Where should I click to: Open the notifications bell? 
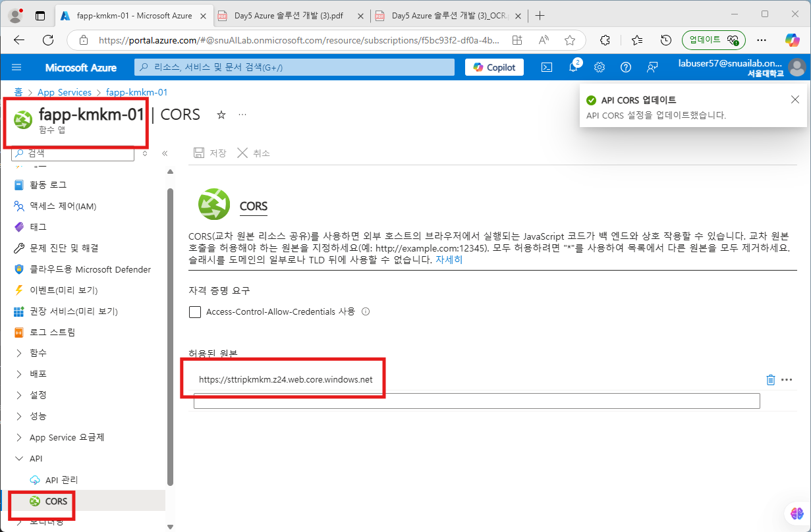(573, 67)
